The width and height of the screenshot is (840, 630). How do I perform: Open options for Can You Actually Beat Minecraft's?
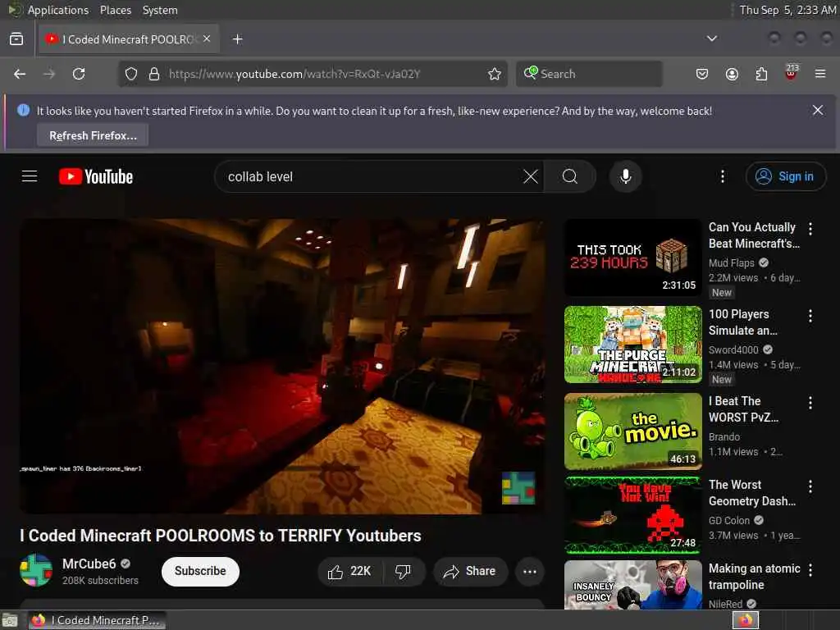810,230
